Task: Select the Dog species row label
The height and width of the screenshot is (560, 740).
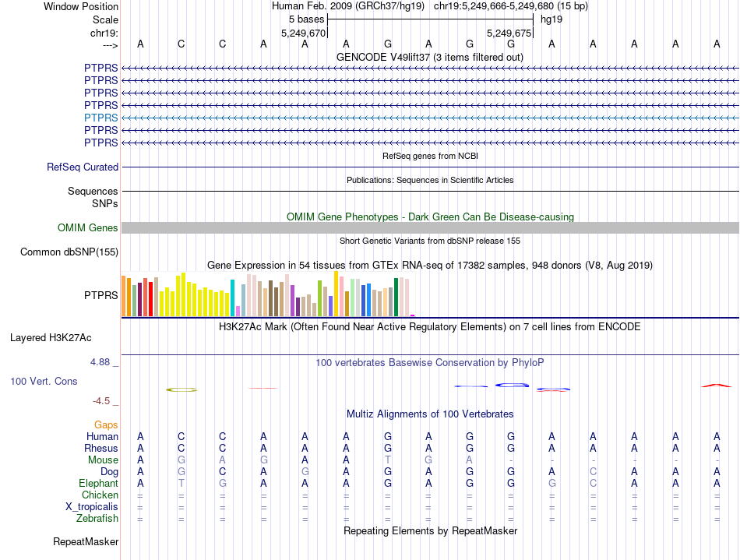Action: (x=109, y=472)
